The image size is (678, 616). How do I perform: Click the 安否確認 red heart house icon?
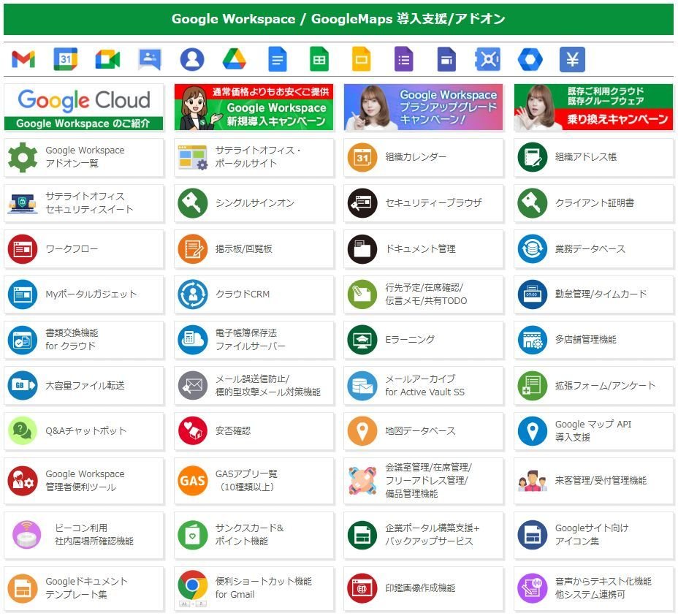click(x=192, y=431)
